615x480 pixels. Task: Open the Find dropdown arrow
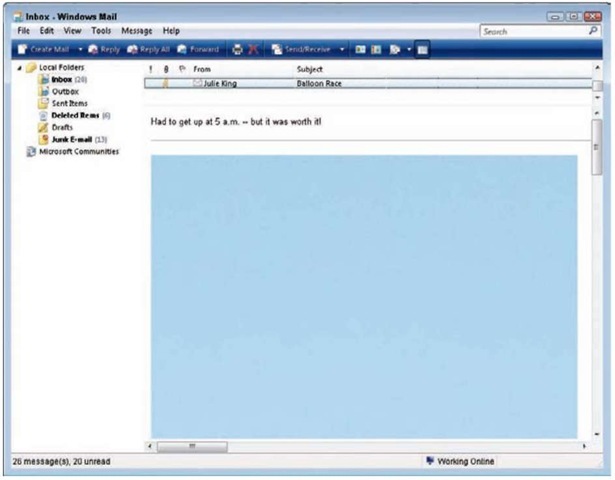pos(409,49)
